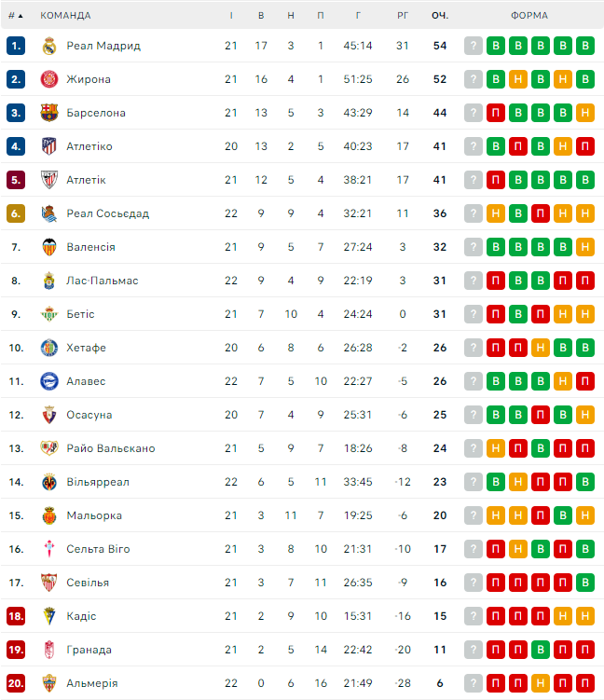Click the rank 6 badge for Реал Сосьєдад
The image size is (604, 700).
coord(15,213)
